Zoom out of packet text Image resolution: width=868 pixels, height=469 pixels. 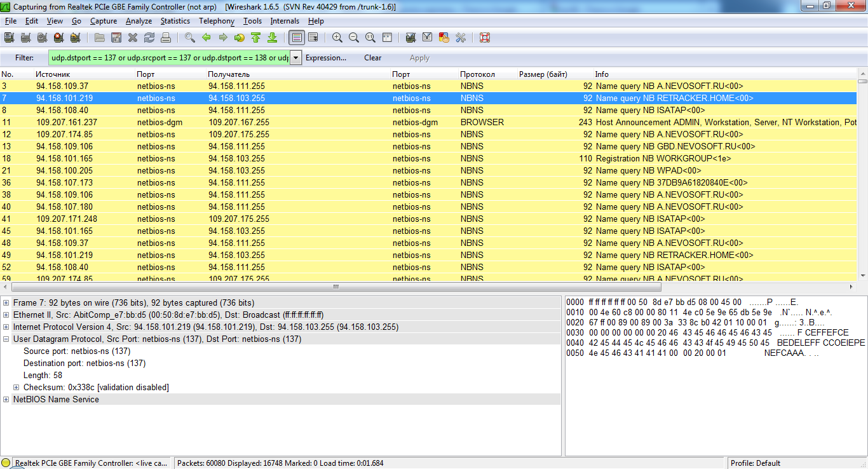[354, 37]
